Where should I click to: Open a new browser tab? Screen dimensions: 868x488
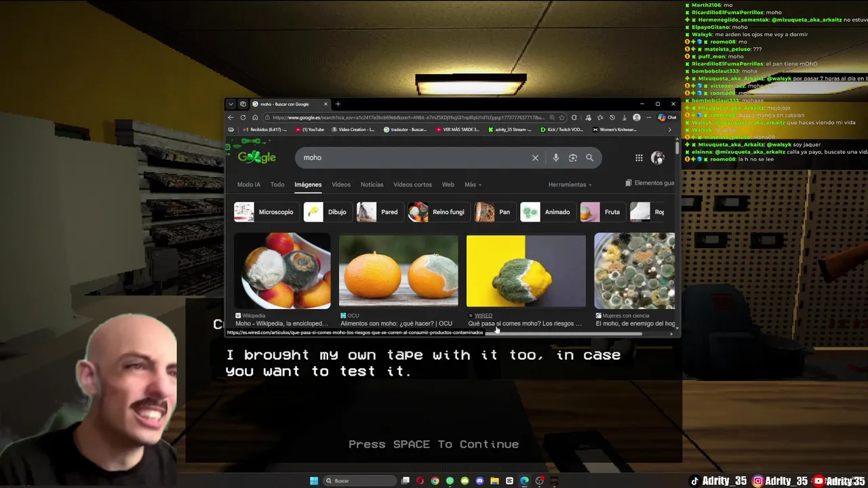(x=338, y=104)
